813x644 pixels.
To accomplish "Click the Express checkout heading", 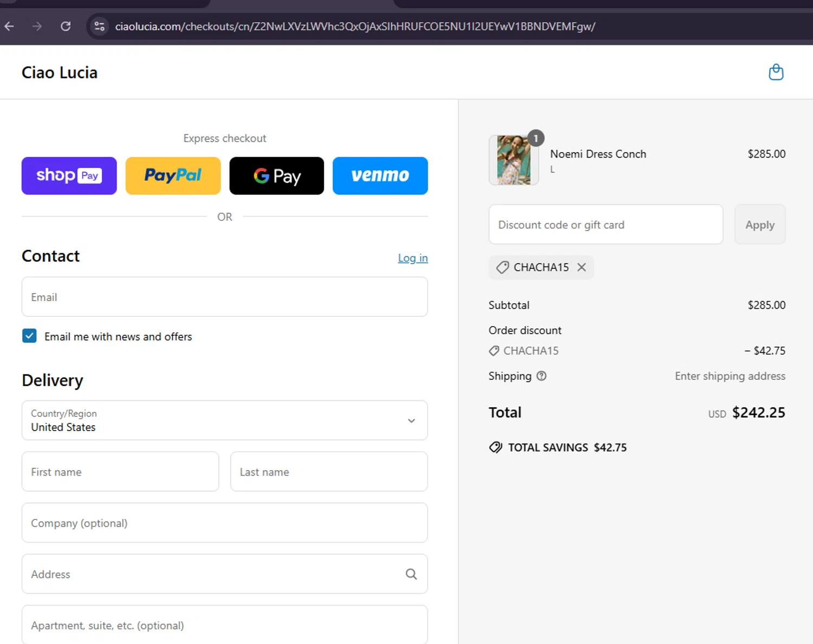I will (224, 138).
